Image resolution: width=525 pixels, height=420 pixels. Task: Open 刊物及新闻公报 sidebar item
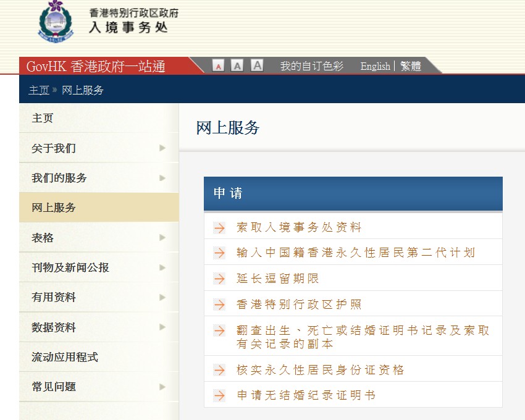tap(99, 267)
